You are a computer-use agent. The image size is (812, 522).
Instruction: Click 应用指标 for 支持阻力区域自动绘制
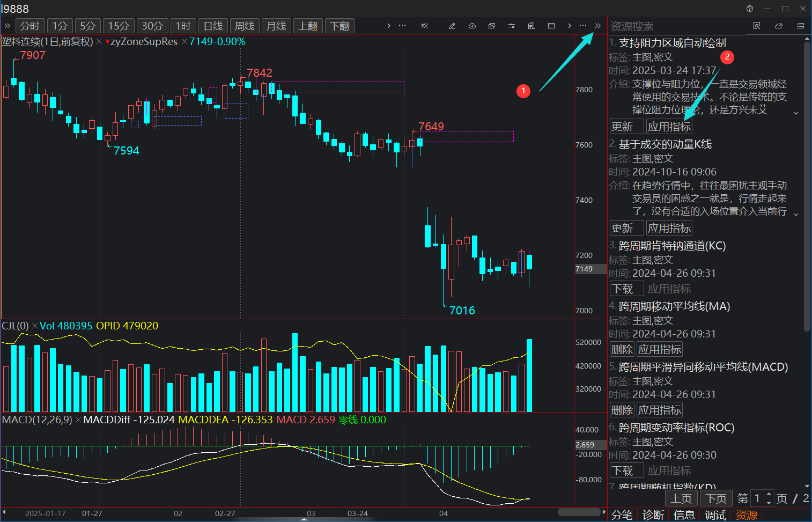pyautogui.click(x=669, y=127)
